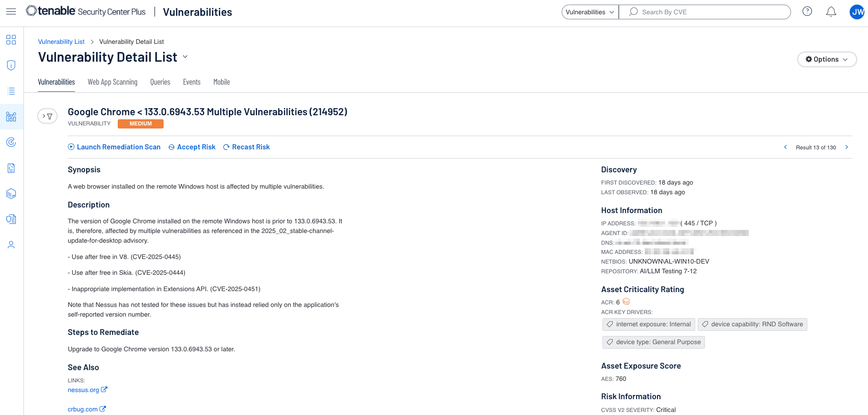Switch to the Web App Scanning tab

113,82
